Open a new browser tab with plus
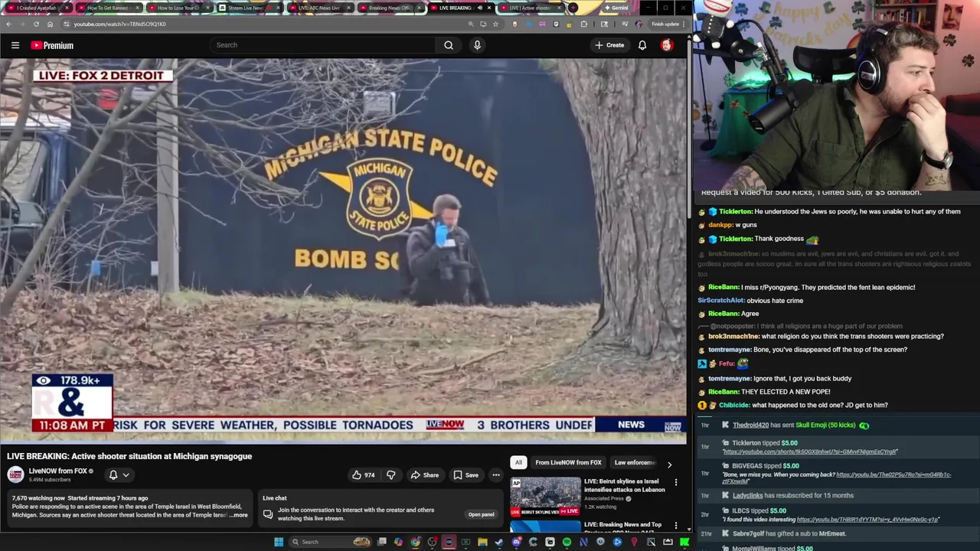 [573, 8]
